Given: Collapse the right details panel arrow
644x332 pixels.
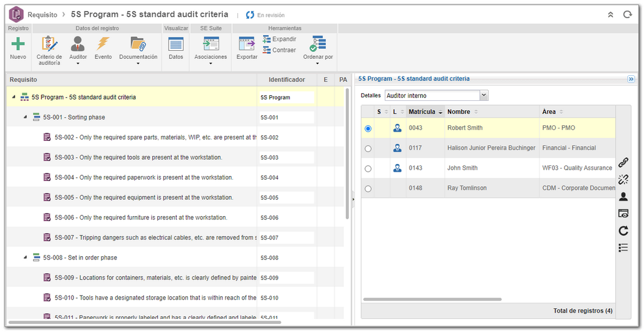Looking at the screenshot, I should (631, 79).
